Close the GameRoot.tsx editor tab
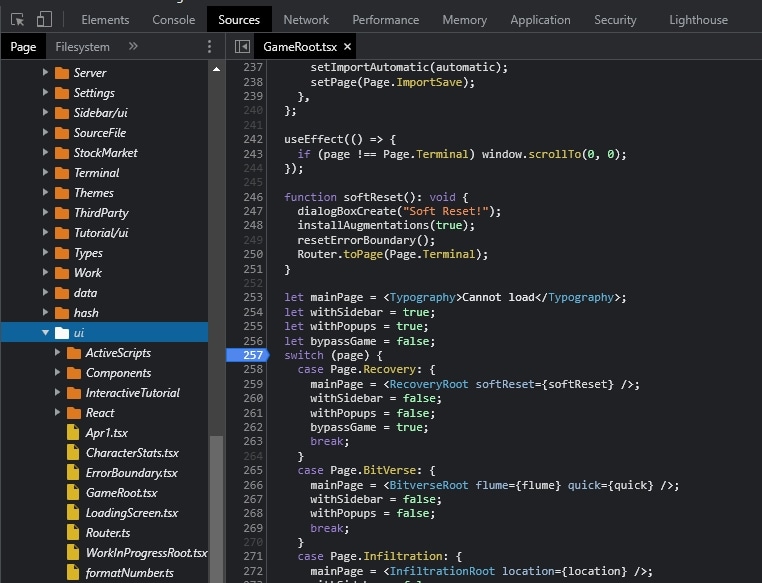Screen dimensions: 762x583 pyautogui.click(x=347, y=47)
